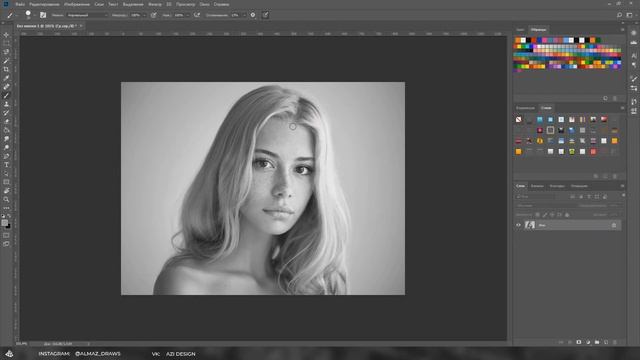Delete layer using Layers panel trash icon
Image resolution: width=640 pixels, height=360 pixels.
[615, 342]
